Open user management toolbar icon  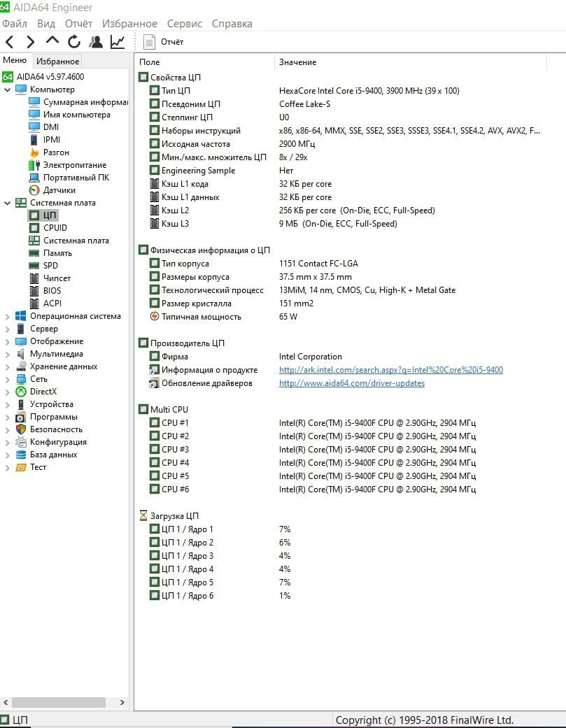tap(96, 42)
